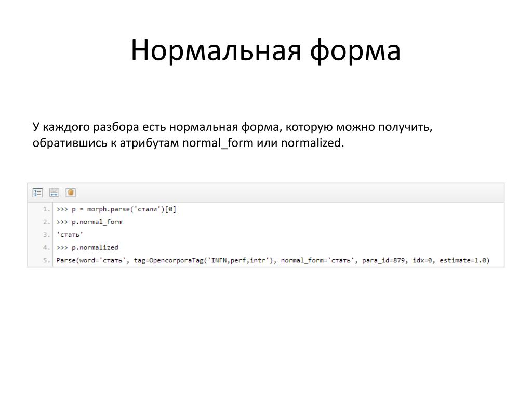Select the line '>>> p.normal_form'
Screen dimensions: 532x399
[x=89, y=222]
